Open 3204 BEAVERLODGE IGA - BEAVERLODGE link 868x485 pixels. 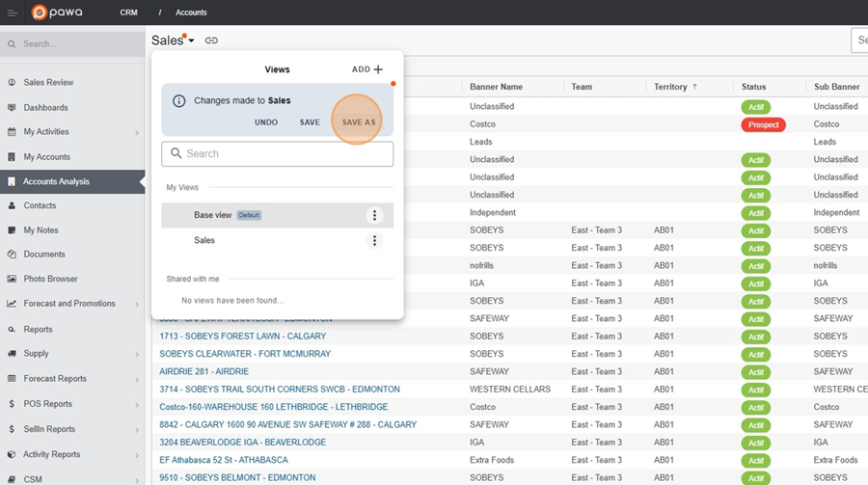pos(242,443)
